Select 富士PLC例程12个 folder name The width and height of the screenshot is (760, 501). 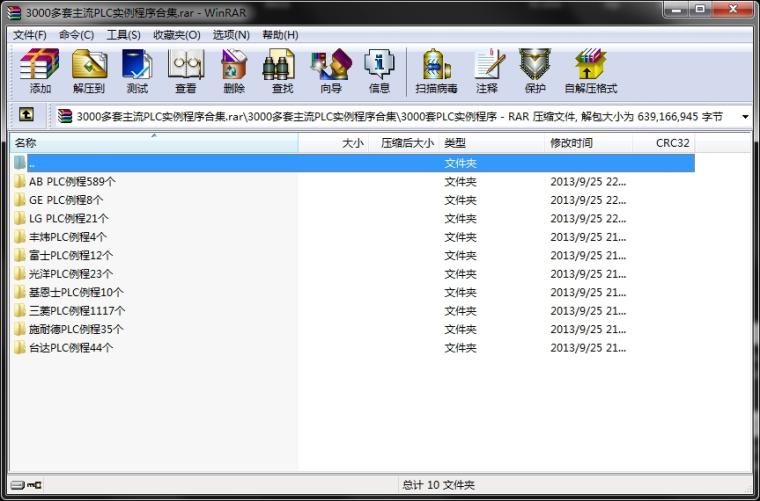coord(71,255)
